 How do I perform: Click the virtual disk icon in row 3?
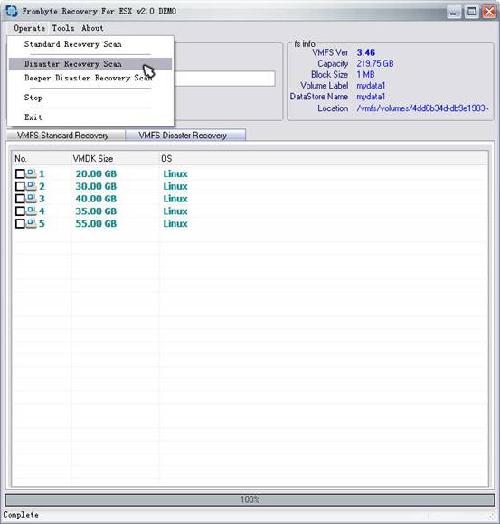[31, 199]
